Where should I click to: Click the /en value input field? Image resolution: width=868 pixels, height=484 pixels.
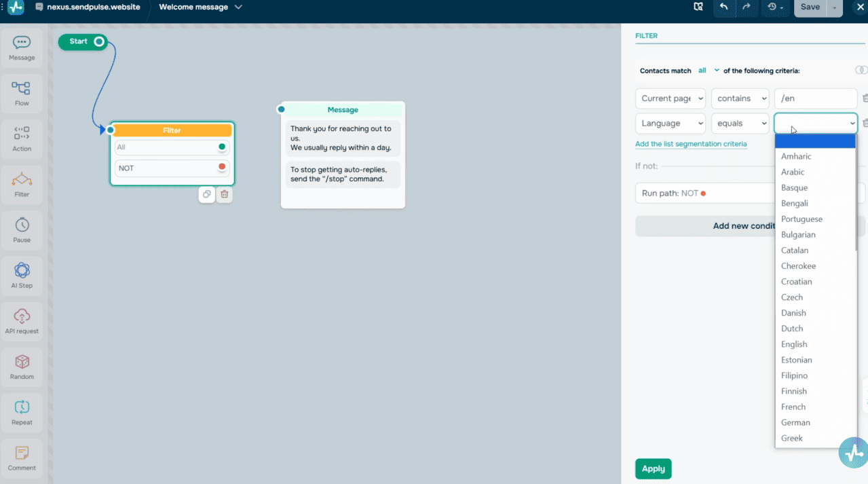pyautogui.click(x=816, y=98)
